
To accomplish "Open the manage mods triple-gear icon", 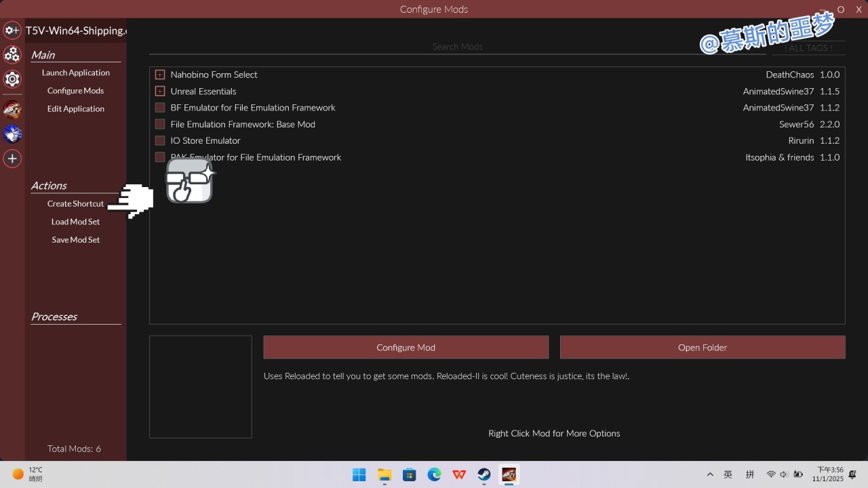I will click(12, 54).
